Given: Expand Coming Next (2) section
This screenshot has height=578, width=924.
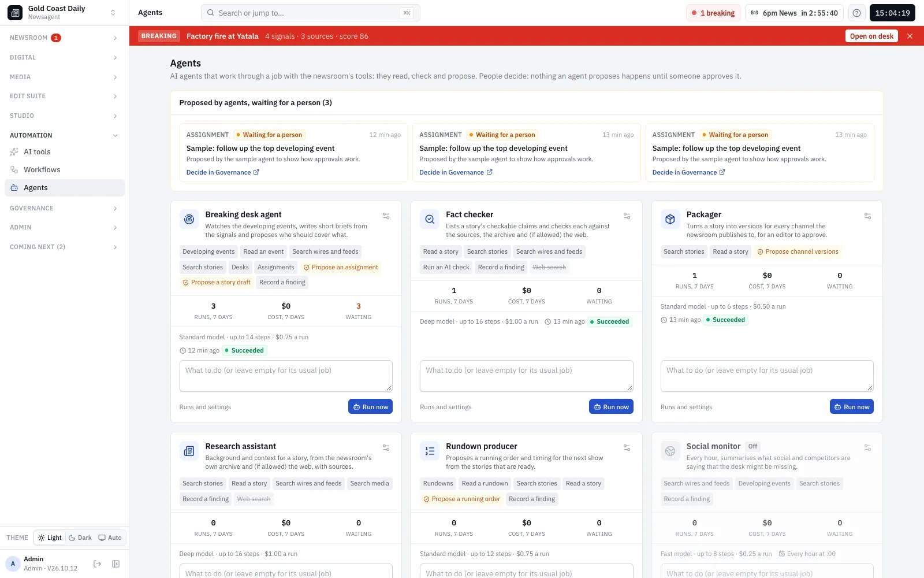Looking at the screenshot, I should click(65, 247).
